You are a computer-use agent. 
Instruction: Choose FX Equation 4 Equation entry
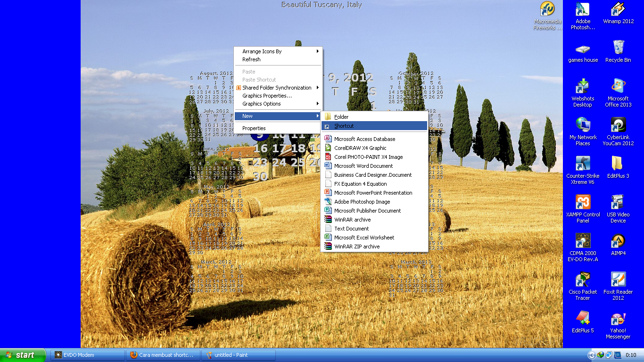click(374, 184)
